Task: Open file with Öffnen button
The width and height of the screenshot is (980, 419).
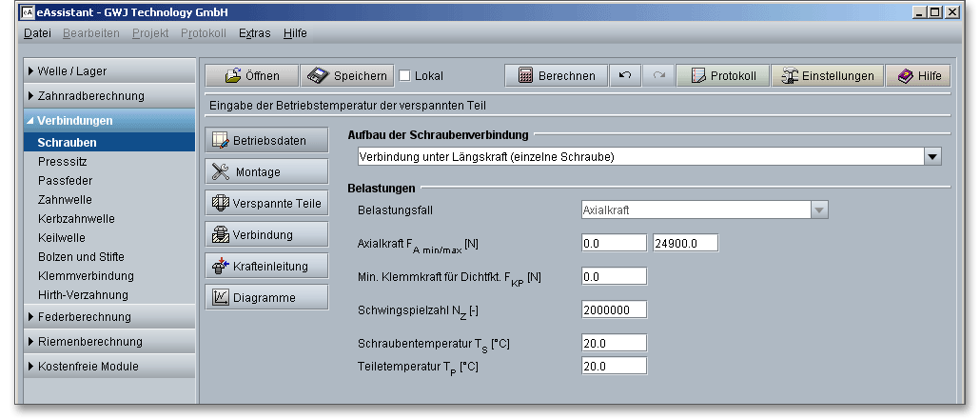Action: (x=250, y=76)
